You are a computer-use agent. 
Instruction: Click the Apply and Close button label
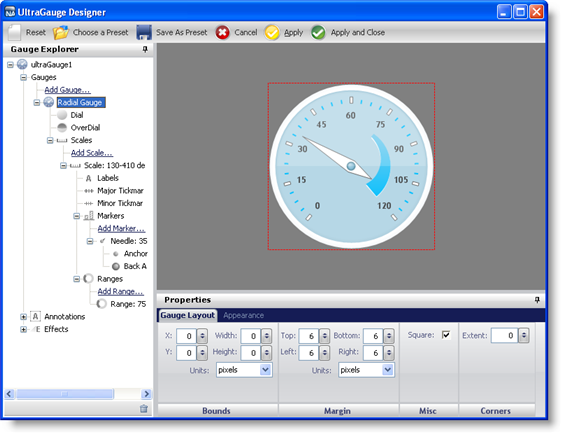click(x=358, y=32)
